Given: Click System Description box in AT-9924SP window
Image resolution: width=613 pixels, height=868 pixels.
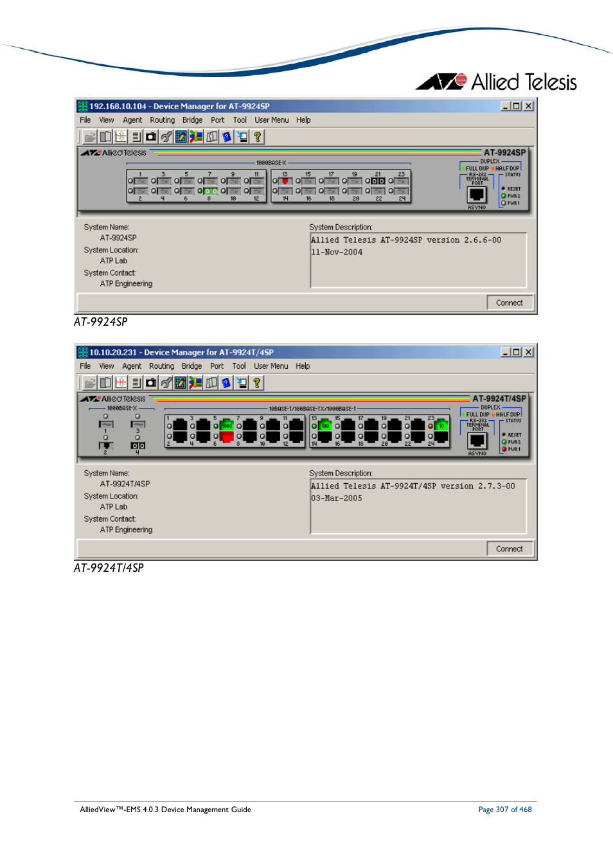Looking at the screenshot, I should 418,260.
